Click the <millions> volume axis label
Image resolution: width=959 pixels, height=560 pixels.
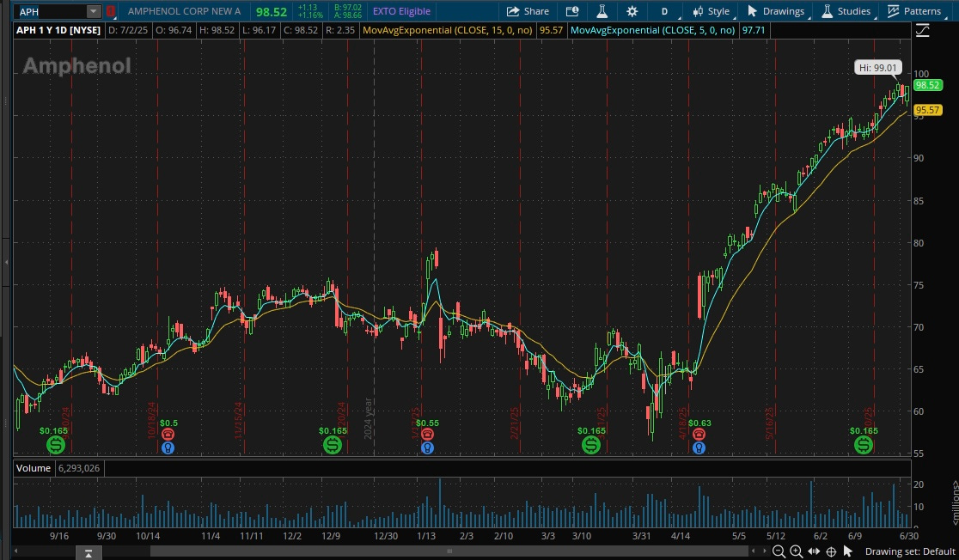tap(955, 502)
